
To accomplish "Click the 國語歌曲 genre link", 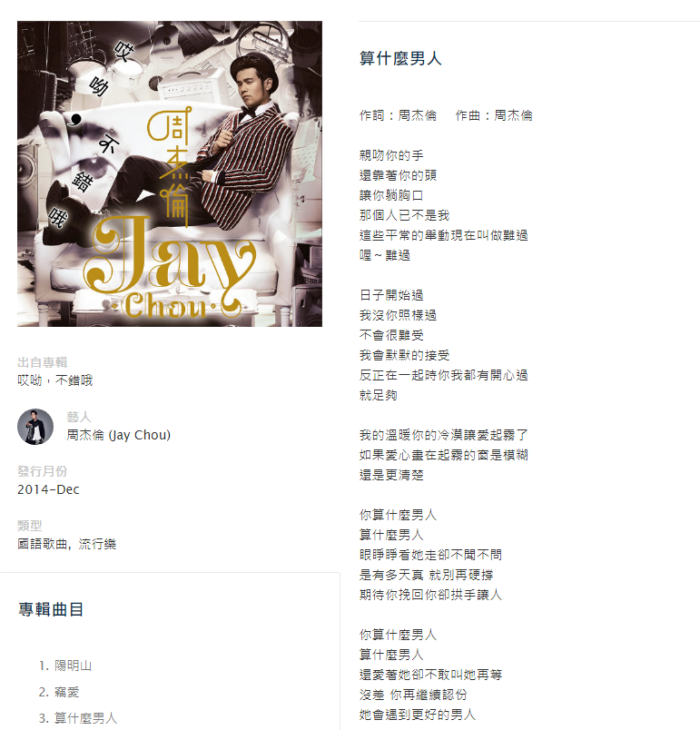I will [43, 544].
